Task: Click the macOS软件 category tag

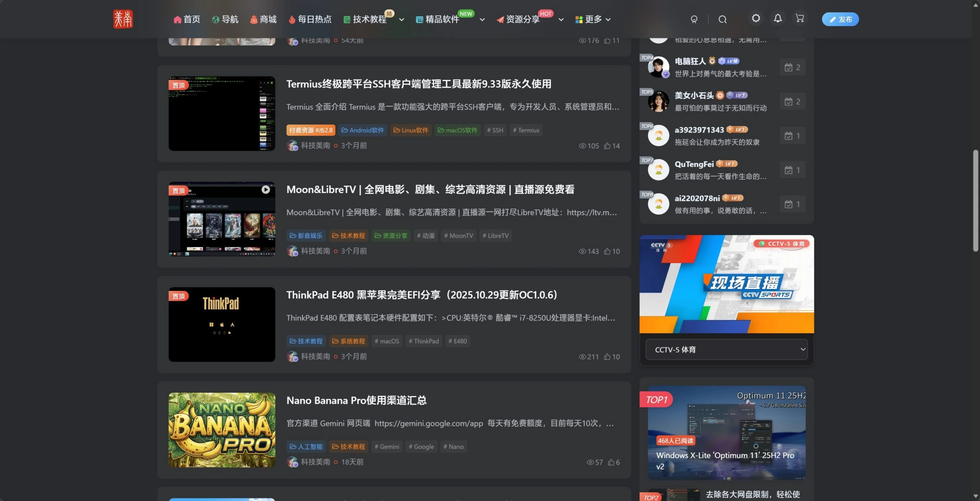Action: tap(457, 130)
